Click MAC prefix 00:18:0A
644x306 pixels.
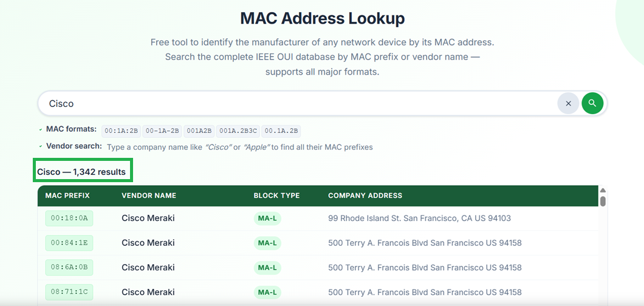pos(69,218)
